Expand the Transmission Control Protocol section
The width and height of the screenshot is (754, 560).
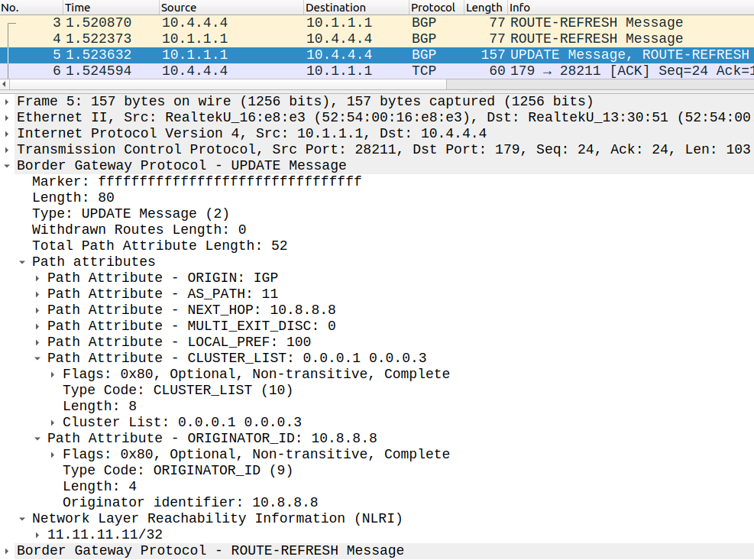[x=7, y=150]
